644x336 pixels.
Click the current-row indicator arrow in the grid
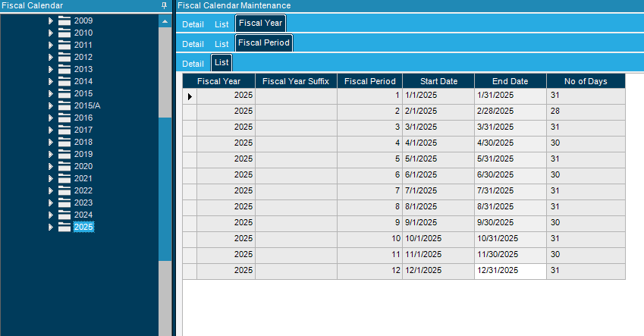pos(190,96)
